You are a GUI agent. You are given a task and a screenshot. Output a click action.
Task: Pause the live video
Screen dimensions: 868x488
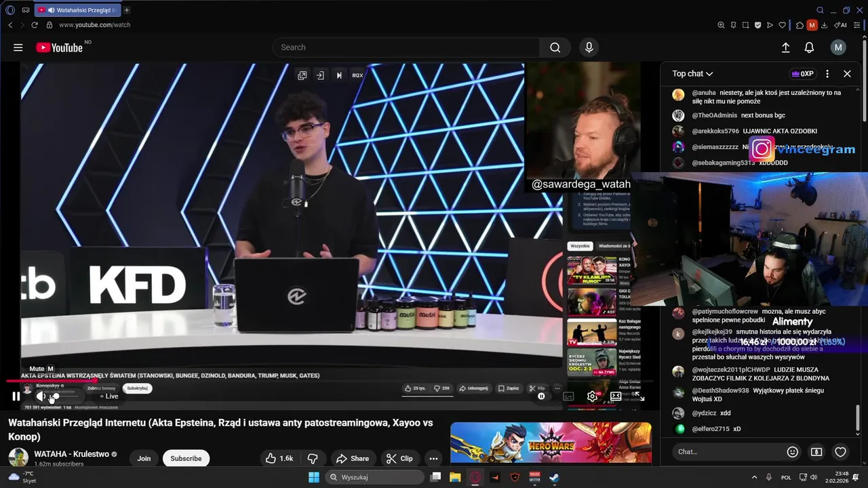16,396
